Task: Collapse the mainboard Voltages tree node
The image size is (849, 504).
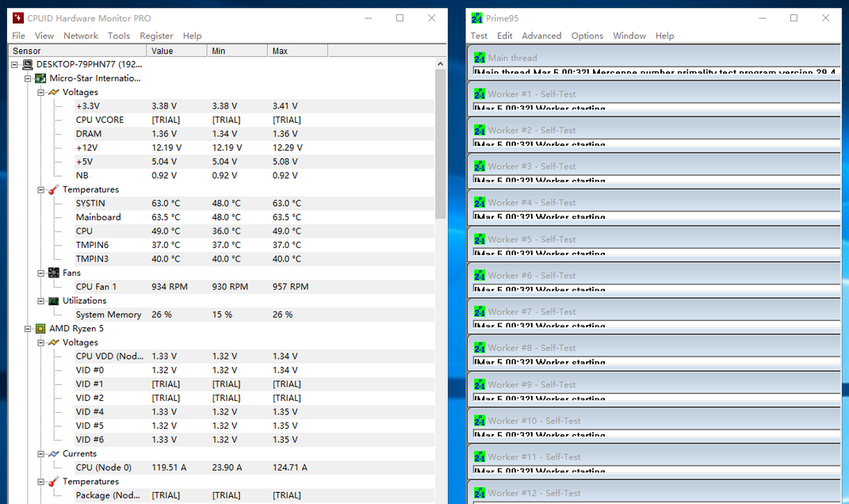Action: click(x=41, y=93)
